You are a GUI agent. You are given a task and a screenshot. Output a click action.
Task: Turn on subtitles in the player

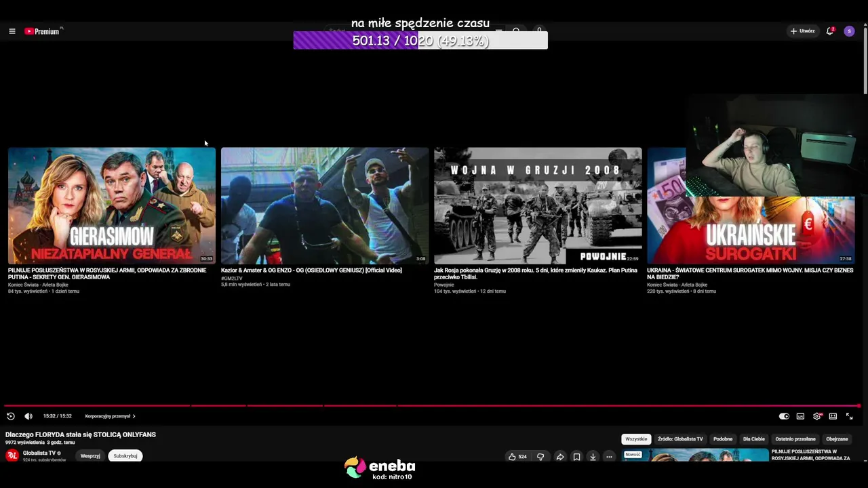(x=800, y=416)
